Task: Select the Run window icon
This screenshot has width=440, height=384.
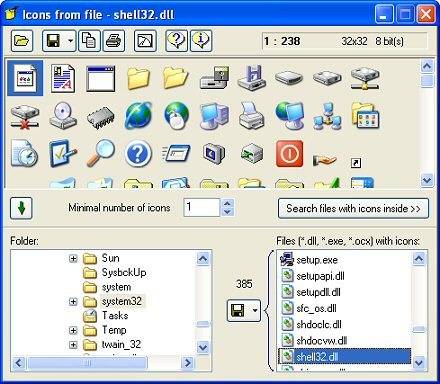Action: 176,153
